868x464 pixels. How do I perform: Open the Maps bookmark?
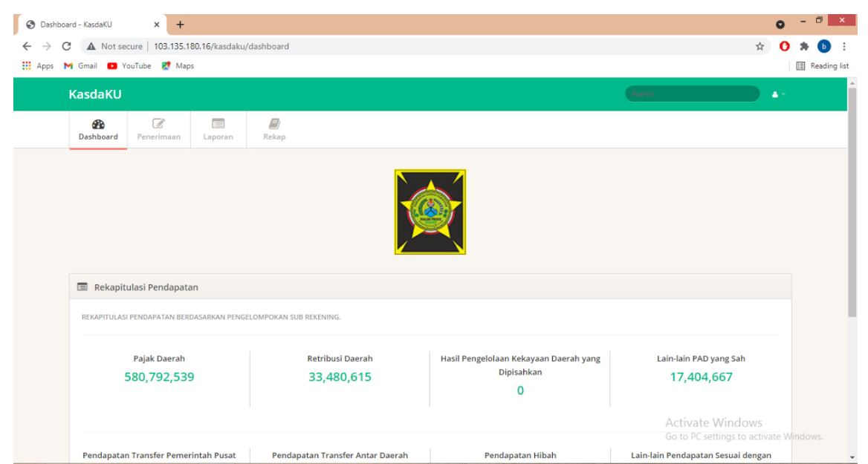(178, 66)
